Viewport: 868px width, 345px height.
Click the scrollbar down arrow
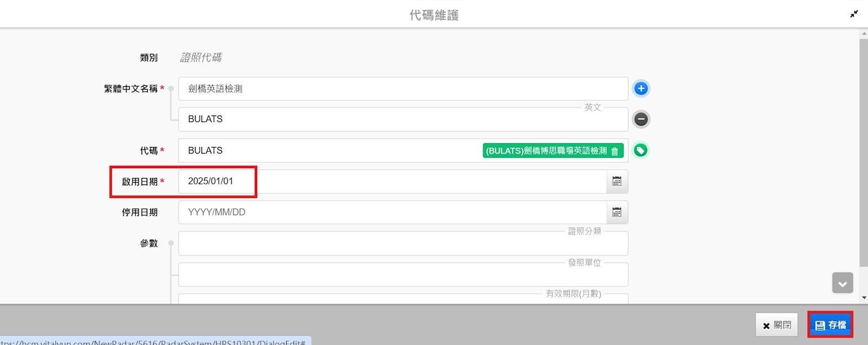coord(864,298)
